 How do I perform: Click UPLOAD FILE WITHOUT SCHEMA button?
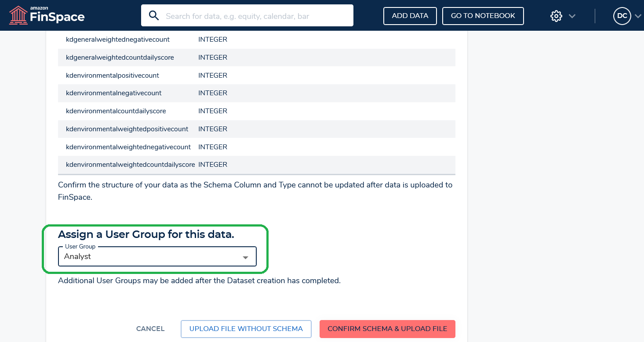[x=246, y=329]
